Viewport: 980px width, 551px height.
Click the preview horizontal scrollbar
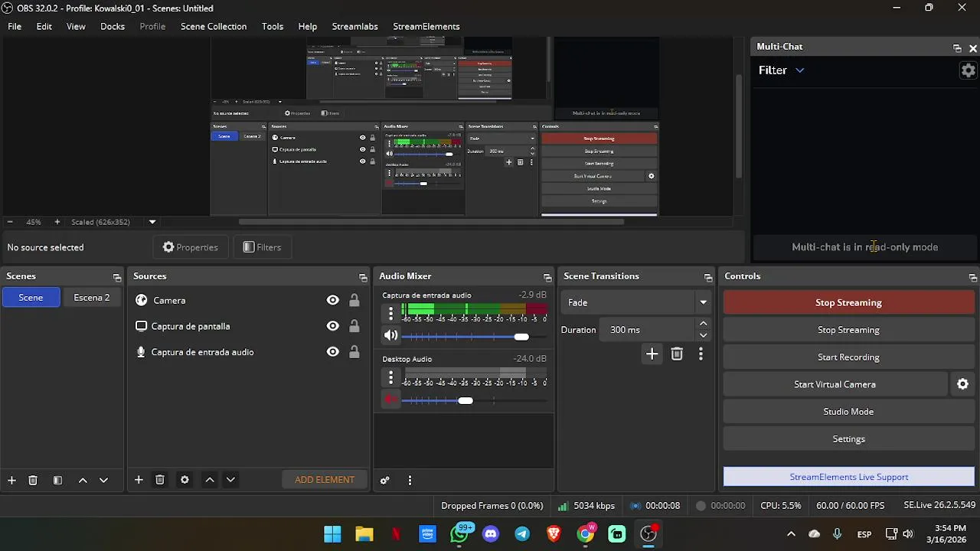431,222
